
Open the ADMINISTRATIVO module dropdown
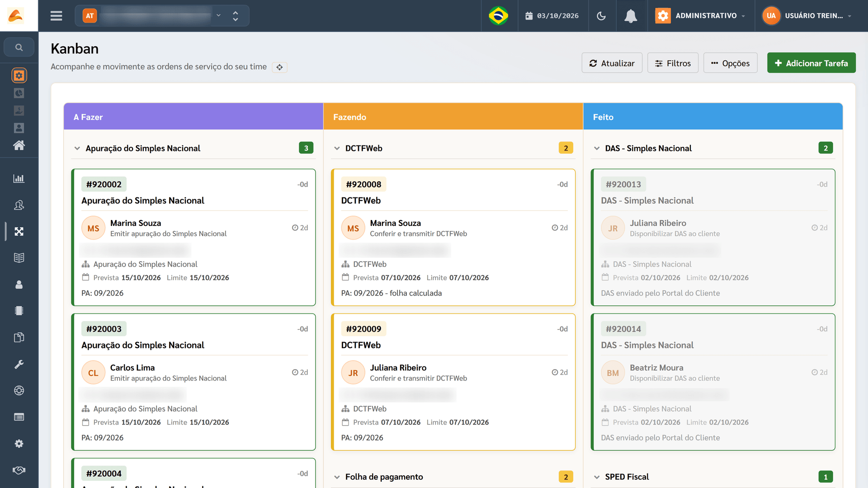[701, 16]
